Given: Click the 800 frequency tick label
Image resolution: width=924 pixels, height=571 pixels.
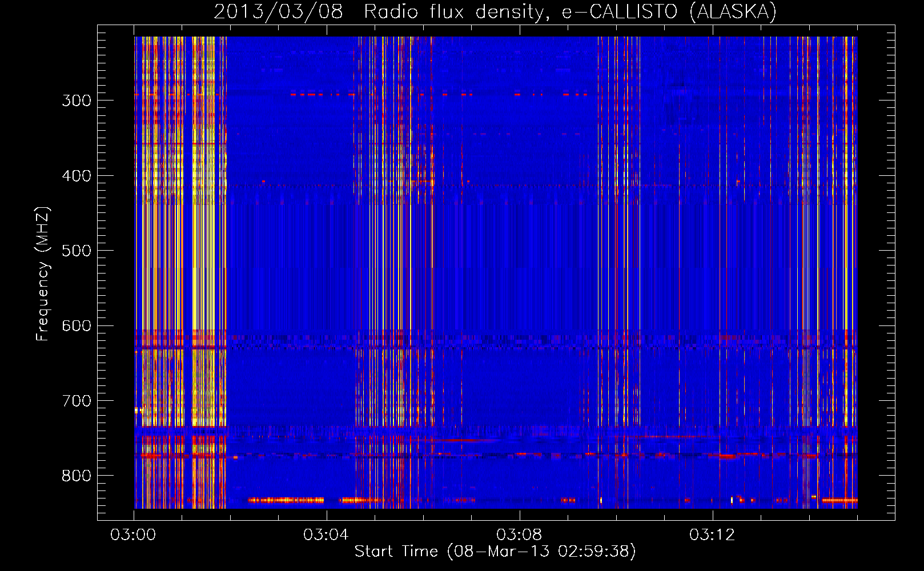Looking at the screenshot, I should (77, 476).
